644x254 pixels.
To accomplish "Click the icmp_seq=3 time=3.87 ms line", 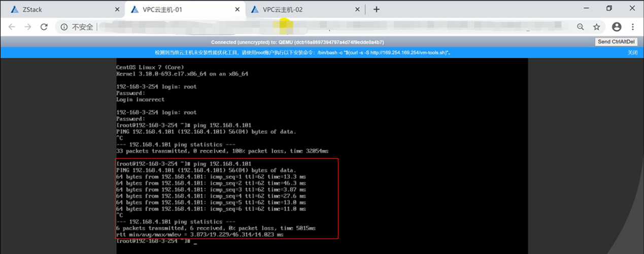I will 211,190.
